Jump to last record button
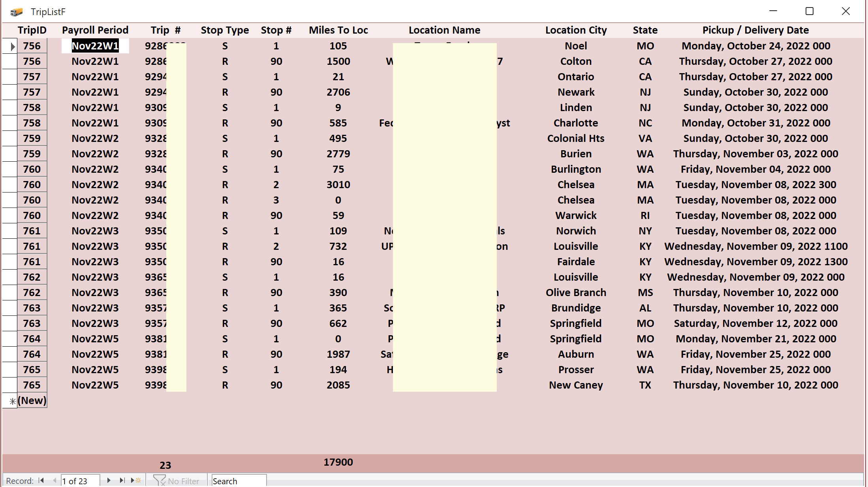 click(x=122, y=481)
